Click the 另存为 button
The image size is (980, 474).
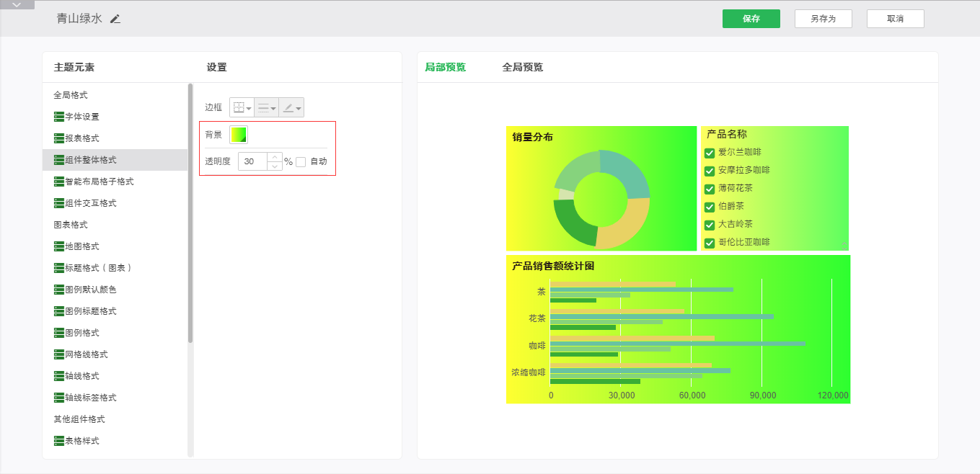[823, 19]
